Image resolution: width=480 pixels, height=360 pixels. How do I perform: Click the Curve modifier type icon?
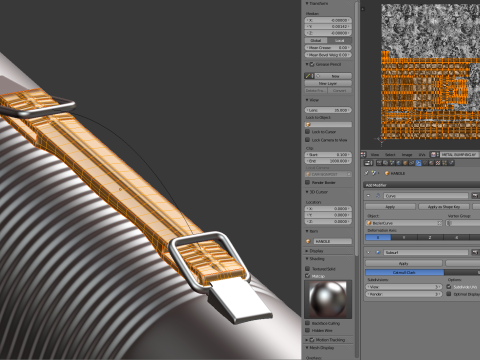[x=378, y=196]
